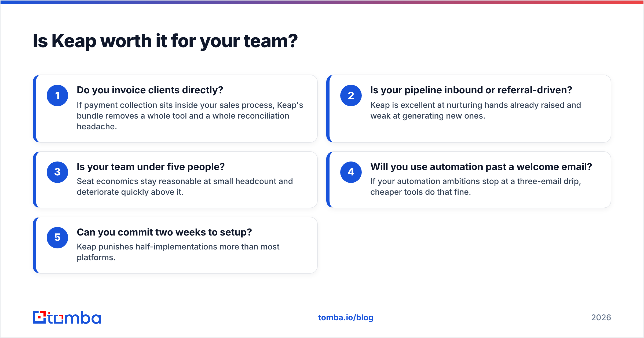
Task: Click the number 2 circle badge
Action: point(351,95)
